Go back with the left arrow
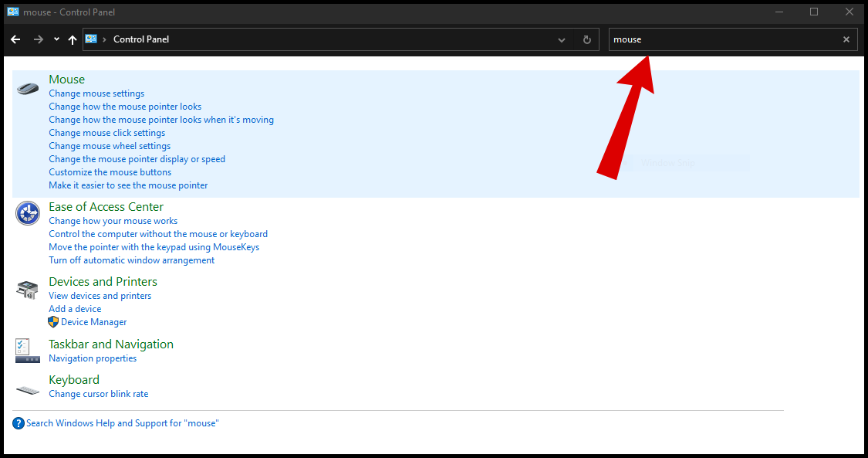Image resolution: width=868 pixels, height=458 pixels. pos(15,39)
